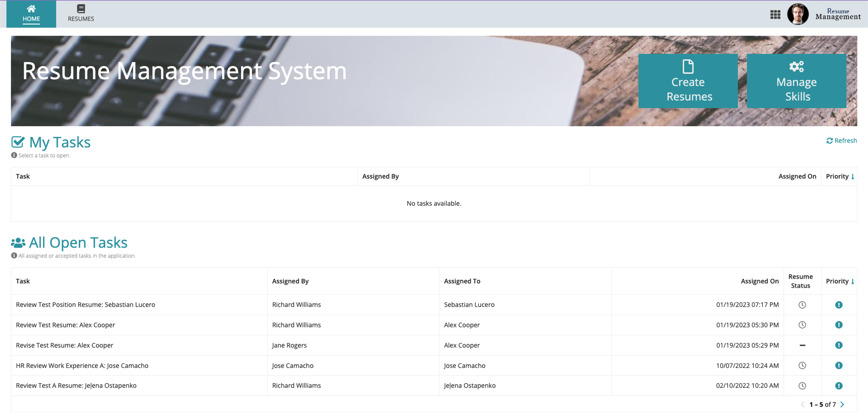Viewport: 868px width, 413px height.
Task: Click the book icon in RESUMES tab
Action: pyautogui.click(x=81, y=8)
